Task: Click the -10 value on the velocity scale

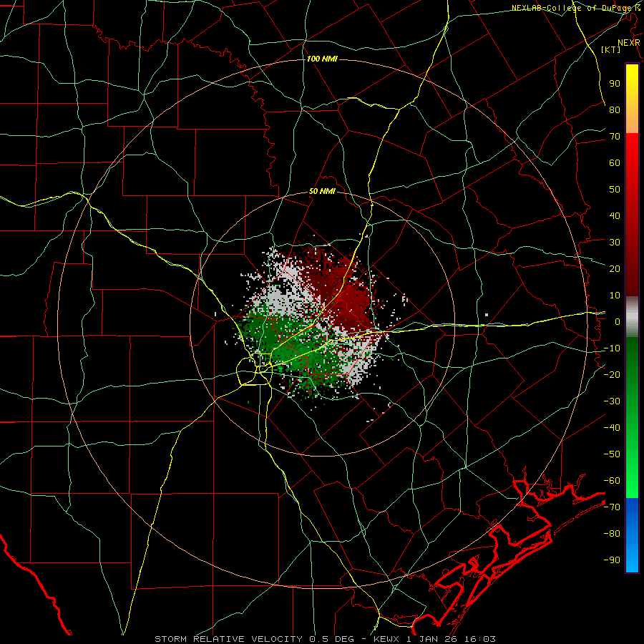Action: (x=612, y=348)
